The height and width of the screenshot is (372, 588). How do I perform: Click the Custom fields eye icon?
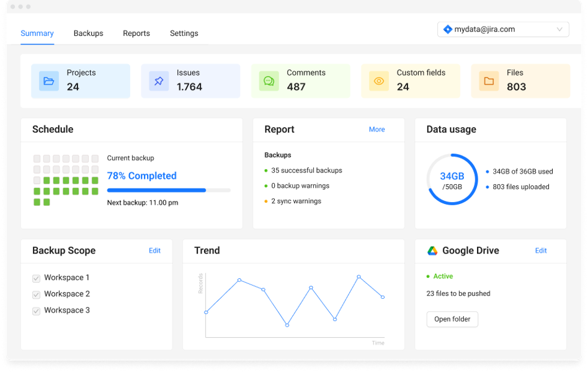(379, 81)
